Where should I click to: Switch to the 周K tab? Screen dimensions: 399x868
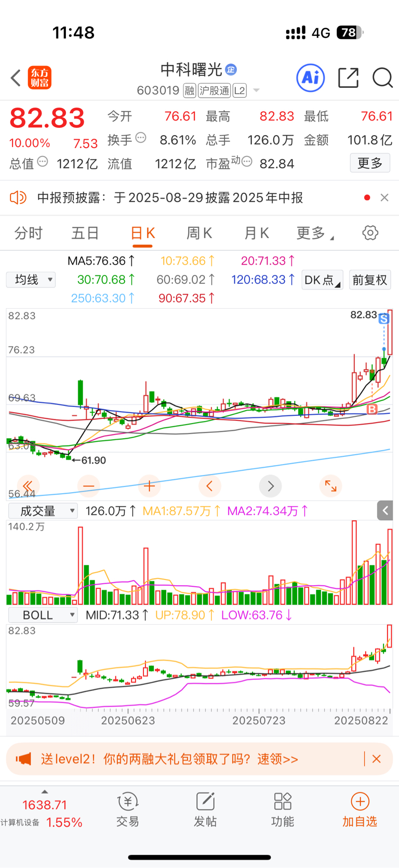(199, 233)
